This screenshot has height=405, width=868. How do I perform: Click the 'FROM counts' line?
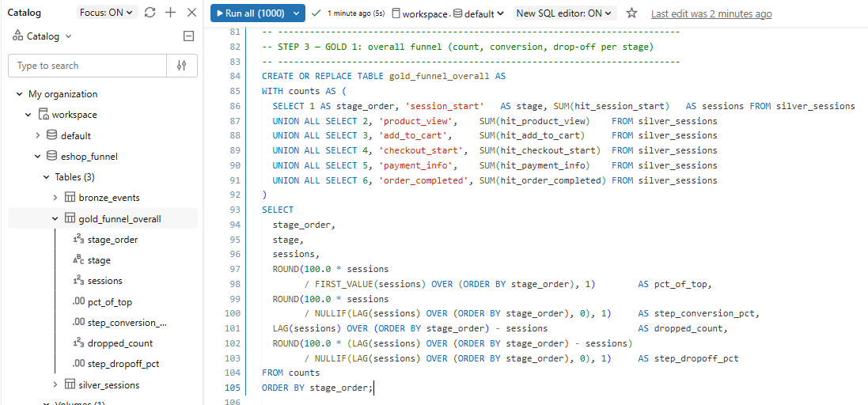[x=290, y=373]
